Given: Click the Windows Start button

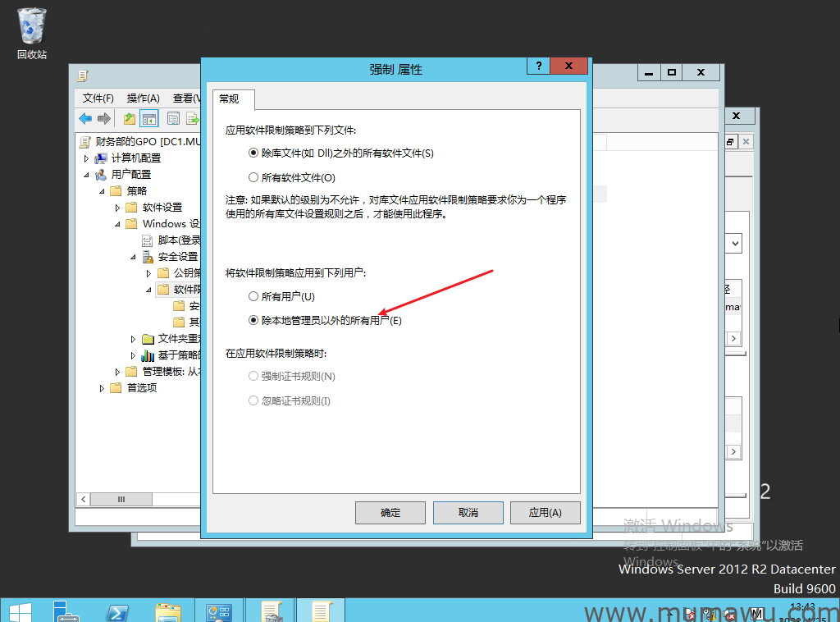Looking at the screenshot, I should 18,611.
